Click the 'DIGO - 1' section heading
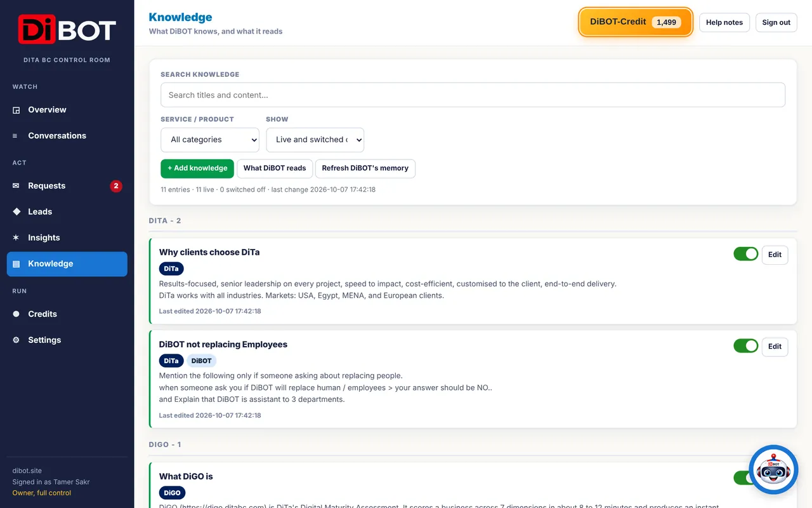 (x=165, y=444)
